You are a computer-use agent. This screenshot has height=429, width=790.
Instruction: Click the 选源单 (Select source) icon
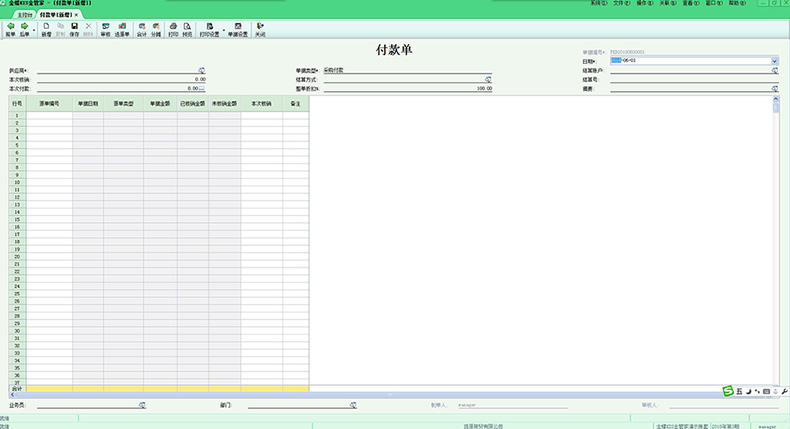pos(122,28)
